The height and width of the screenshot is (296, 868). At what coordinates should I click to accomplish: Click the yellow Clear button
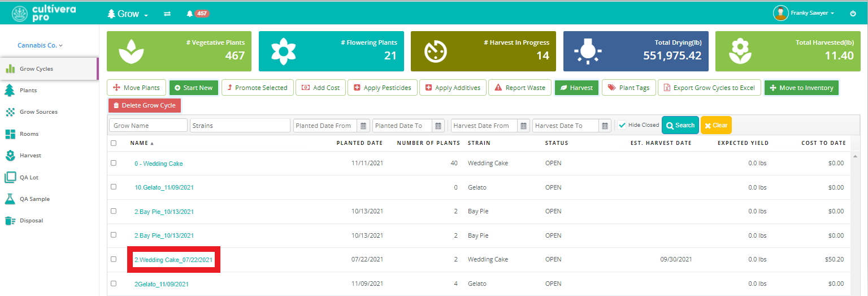716,125
